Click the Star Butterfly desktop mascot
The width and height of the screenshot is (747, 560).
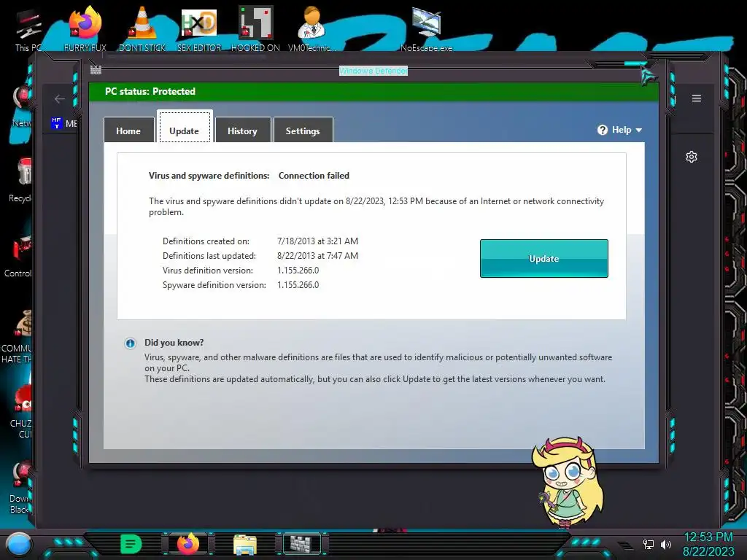[568, 482]
